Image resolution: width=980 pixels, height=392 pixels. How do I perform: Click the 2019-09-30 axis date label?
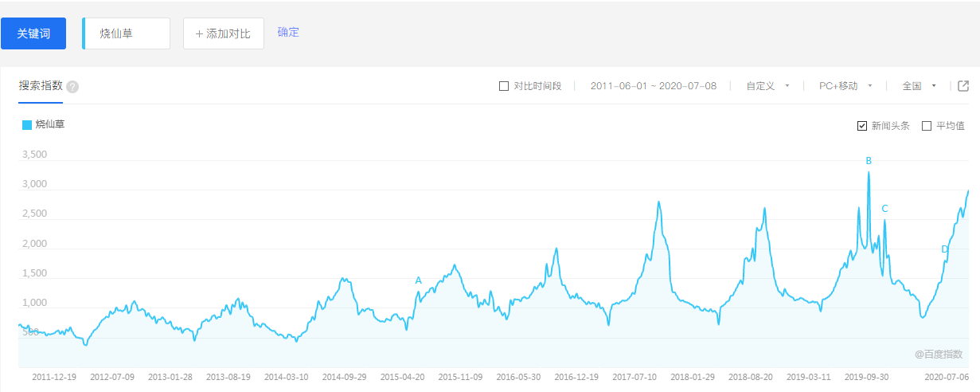(x=867, y=377)
